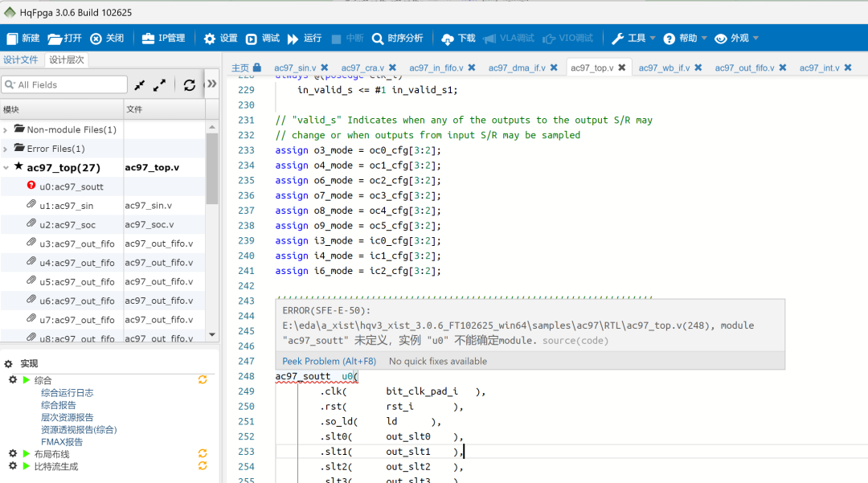This screenshot has width=868, height=483.
Task: Collapse all hierarchy tree items icon
Action: (140, 84)
